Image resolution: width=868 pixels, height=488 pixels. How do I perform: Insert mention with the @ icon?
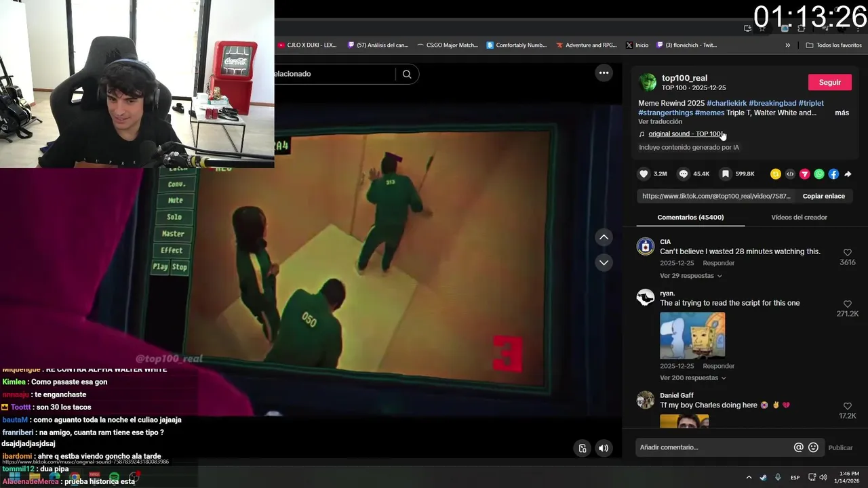click(799, 447)
